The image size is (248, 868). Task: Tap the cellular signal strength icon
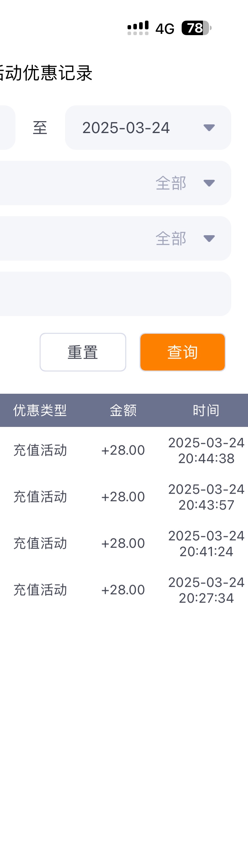point(138,28)
